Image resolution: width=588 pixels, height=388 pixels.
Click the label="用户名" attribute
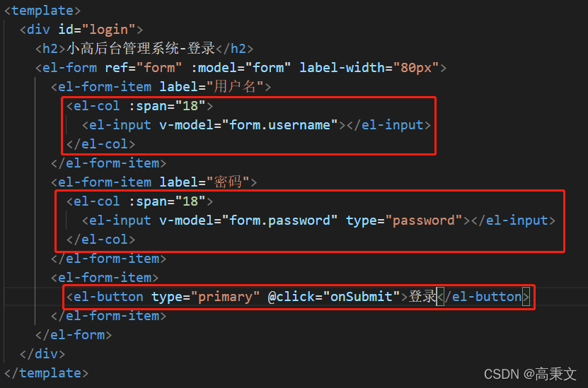coord(212,87)
